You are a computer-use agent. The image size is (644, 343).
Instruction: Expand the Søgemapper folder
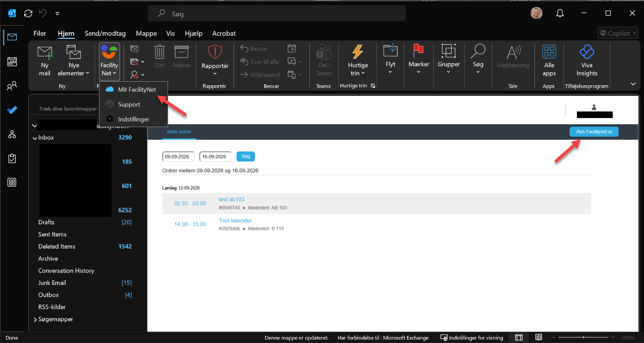[x=35, y=319]
